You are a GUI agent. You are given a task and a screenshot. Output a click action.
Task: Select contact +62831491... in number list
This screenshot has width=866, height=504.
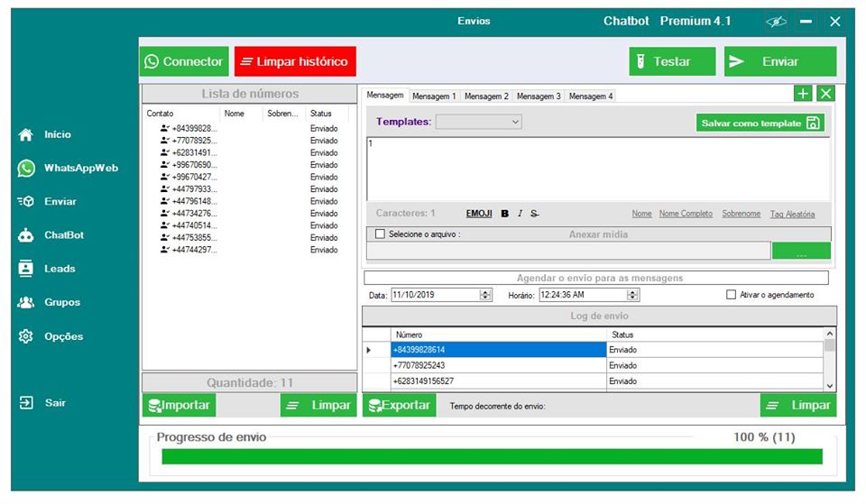pos(189,153)
